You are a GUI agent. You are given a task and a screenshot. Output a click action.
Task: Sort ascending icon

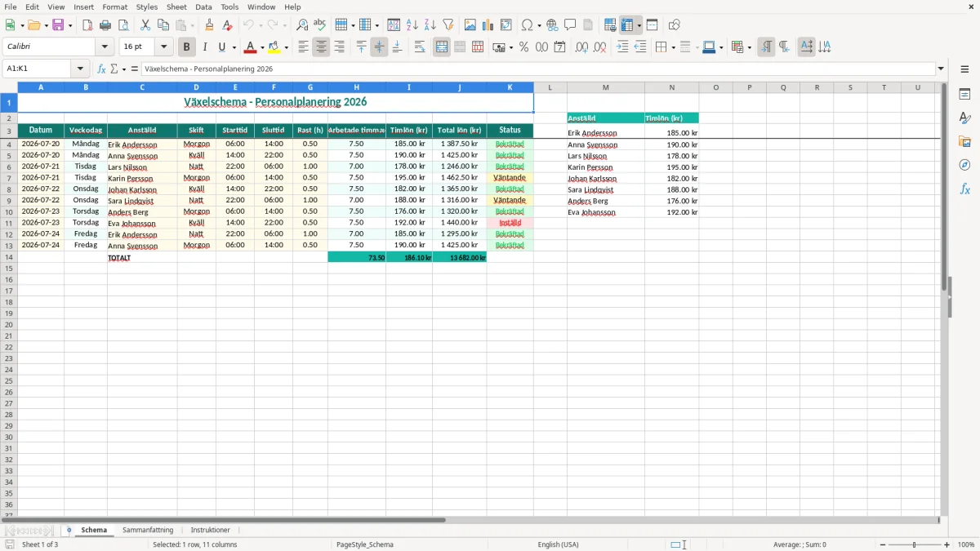pyautogui.click(x=412, y=25)
